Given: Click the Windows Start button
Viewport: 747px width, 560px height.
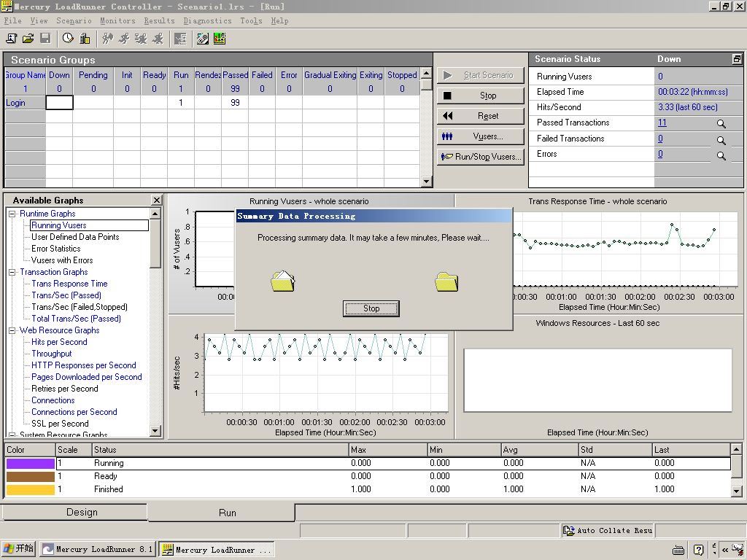Looking at the screenshot, I should pos(18,549).
